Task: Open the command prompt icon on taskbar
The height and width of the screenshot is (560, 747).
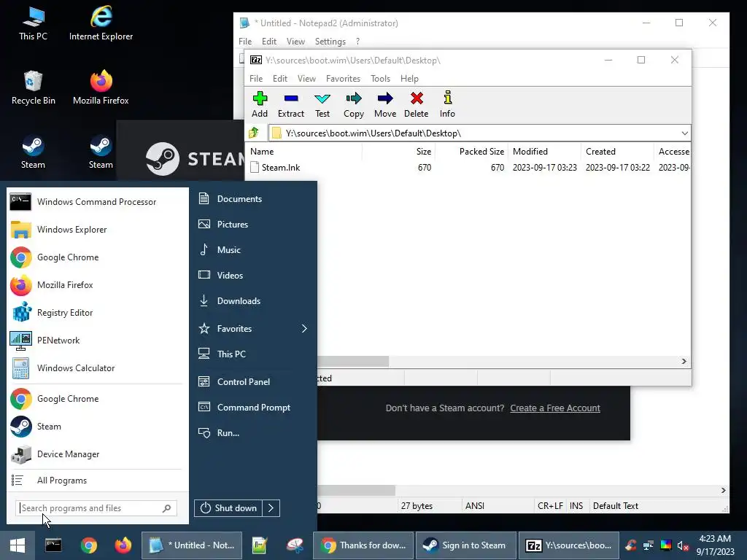Action: coord(53,545)
